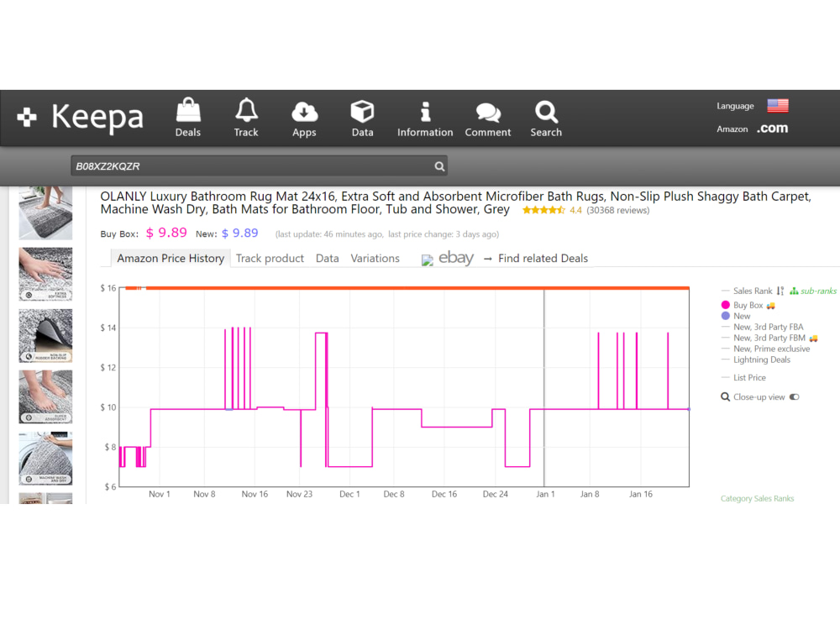The width and height of the screenshot is (840, 630).
Task: Select the Amazon Price History tab
Action: click(171, 258)
